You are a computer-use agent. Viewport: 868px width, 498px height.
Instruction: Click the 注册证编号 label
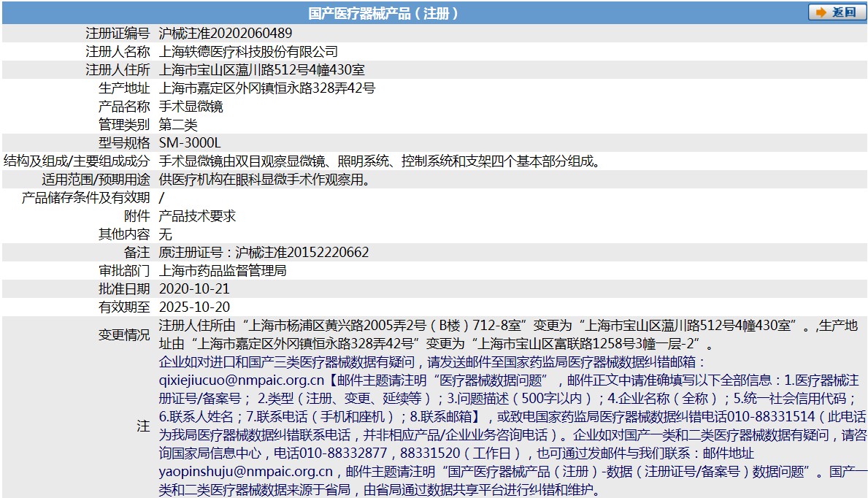pyautogui.click(x=118, y=34)
